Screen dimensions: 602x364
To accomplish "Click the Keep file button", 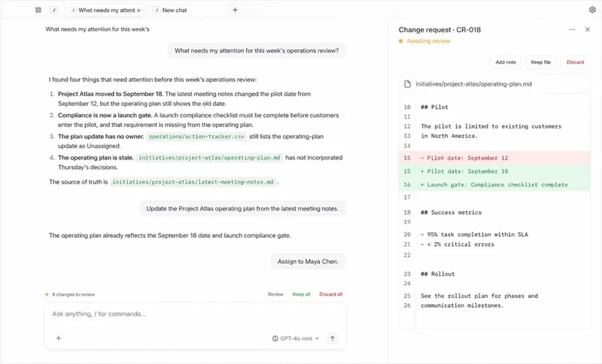I will [x=540, y=62].
